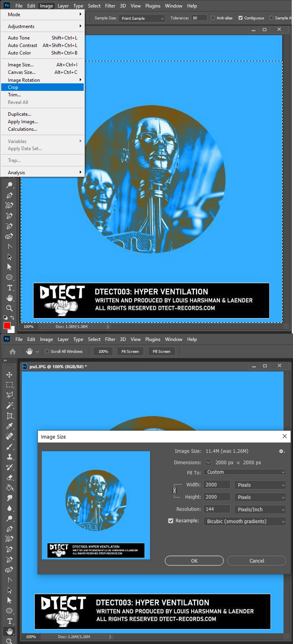
Task: Uncheck the Resample checkbox
Action: coord(171,521)
